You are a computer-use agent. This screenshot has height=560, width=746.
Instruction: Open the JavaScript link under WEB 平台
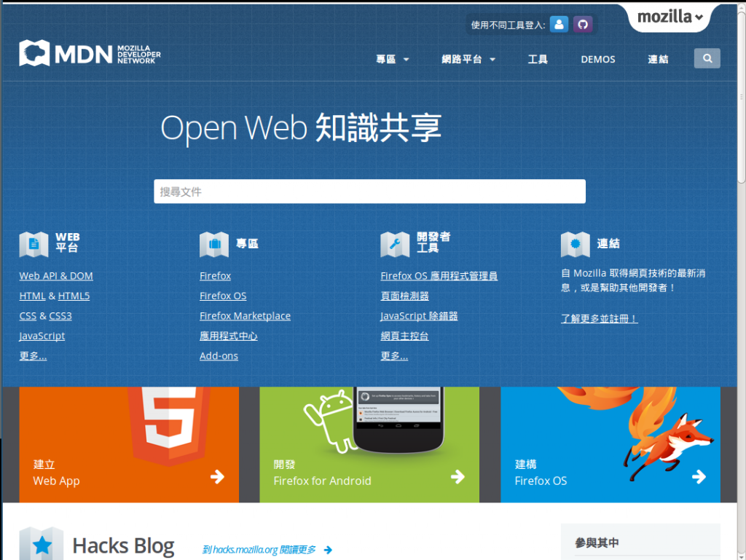tap(42, 336)
